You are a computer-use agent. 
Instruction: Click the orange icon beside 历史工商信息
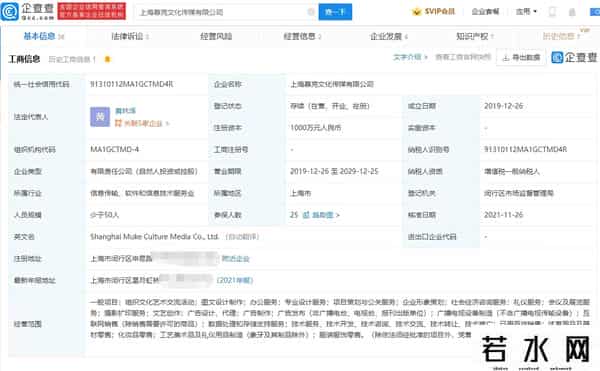coord(108,59)
